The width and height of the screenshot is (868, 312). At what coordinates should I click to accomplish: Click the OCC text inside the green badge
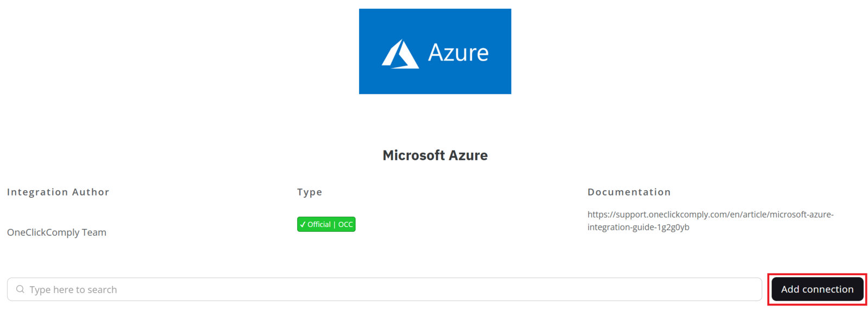pyautogui.click(x=346, y=224)
